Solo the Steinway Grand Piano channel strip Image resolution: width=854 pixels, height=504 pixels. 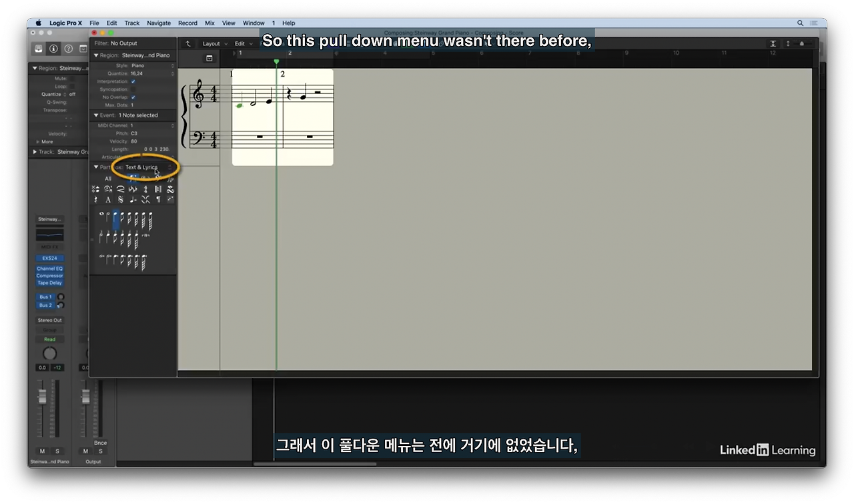coord(57,451)
